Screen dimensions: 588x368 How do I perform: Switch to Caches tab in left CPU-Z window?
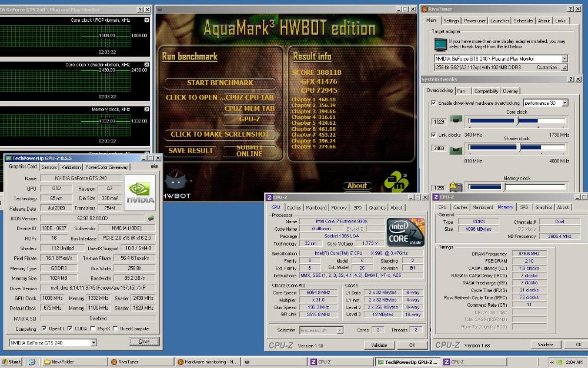click(x=293, y=208)
